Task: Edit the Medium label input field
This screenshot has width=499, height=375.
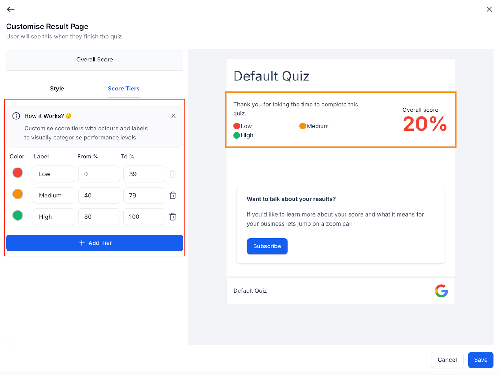Action: click(x=54, y=195)
